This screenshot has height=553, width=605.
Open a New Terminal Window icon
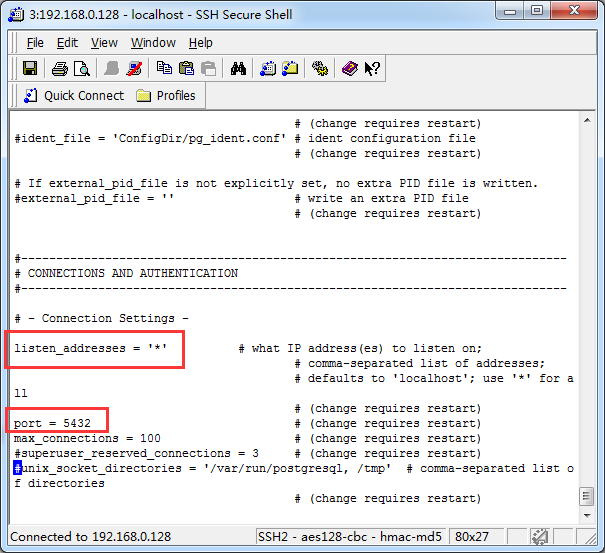pos(268,69)
